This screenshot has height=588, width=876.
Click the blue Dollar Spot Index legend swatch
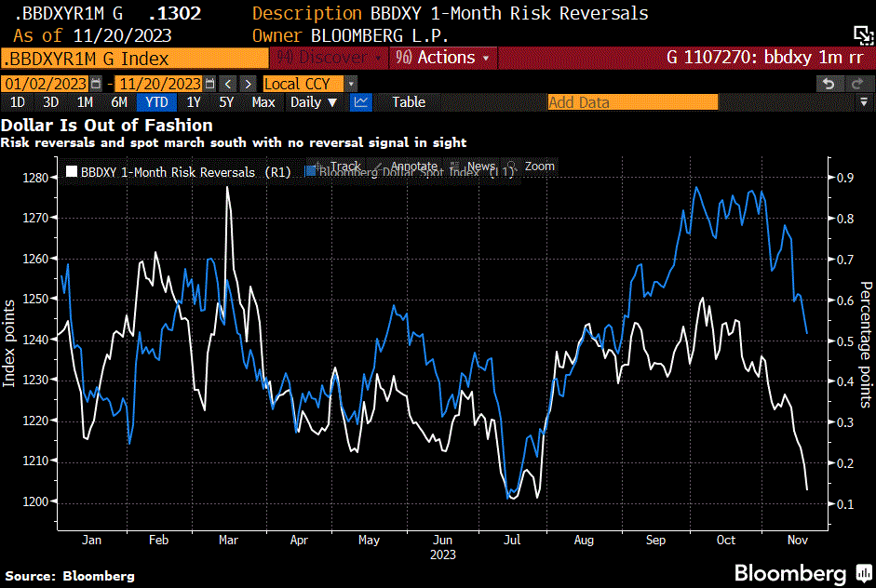pos(309,171)
